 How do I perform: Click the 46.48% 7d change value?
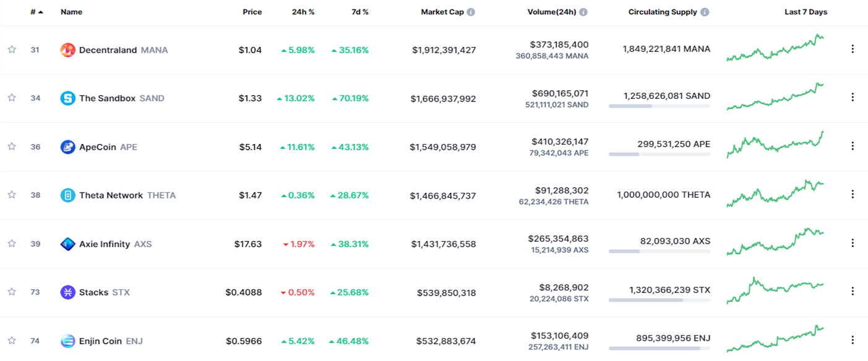click(349, 341)
